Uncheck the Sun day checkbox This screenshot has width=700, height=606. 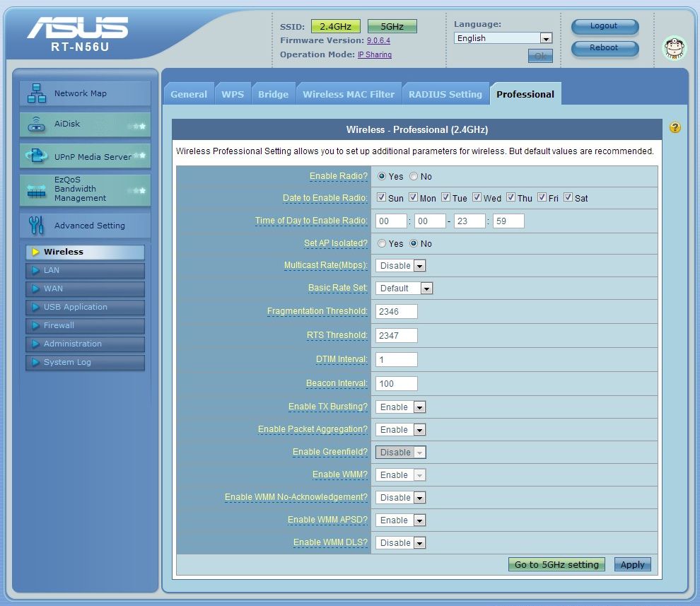tap(382, 197)
